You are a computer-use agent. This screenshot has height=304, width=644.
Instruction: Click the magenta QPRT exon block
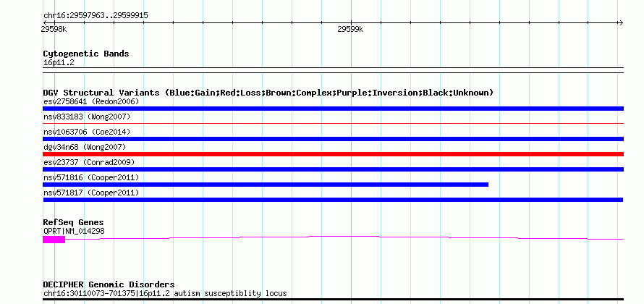[54, 240]
